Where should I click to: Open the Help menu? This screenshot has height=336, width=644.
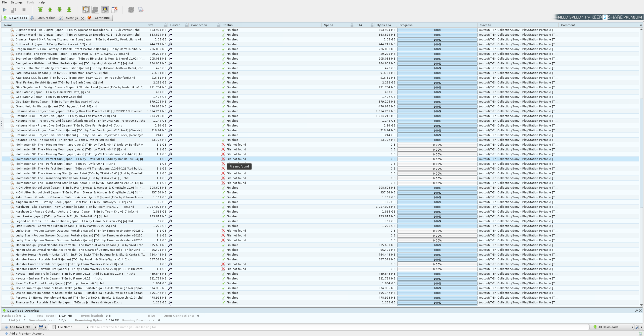click(41, 3)
